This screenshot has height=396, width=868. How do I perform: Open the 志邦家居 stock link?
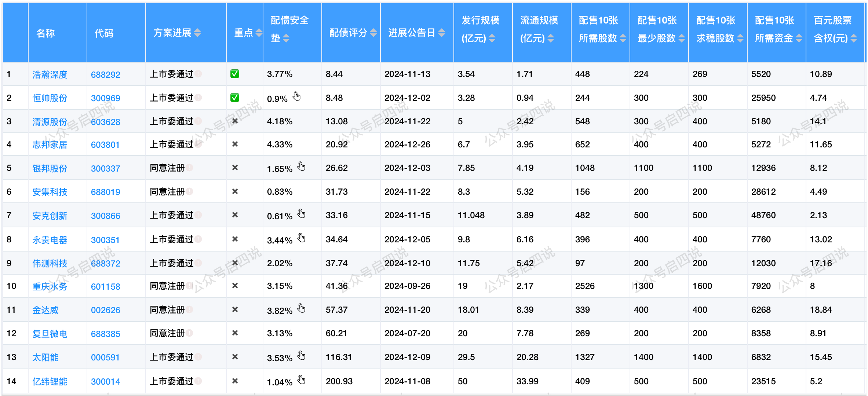point(50,145)
